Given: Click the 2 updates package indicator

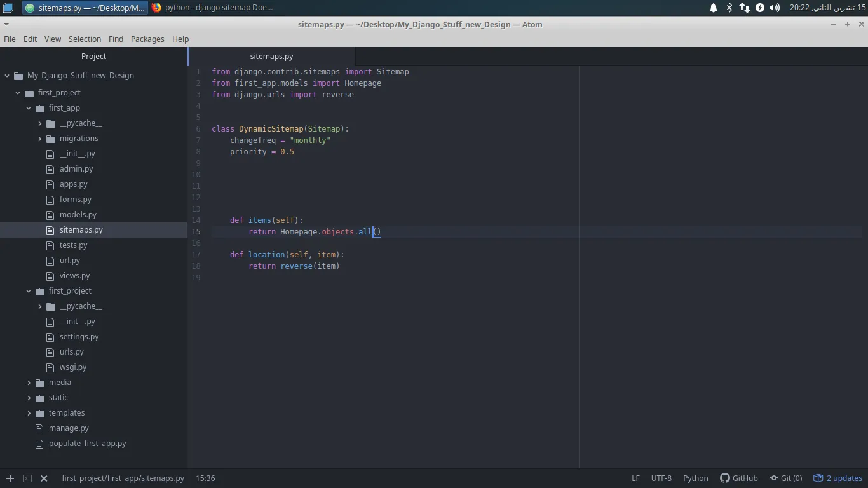Looking at the screenshot, I should pos(838,478).
